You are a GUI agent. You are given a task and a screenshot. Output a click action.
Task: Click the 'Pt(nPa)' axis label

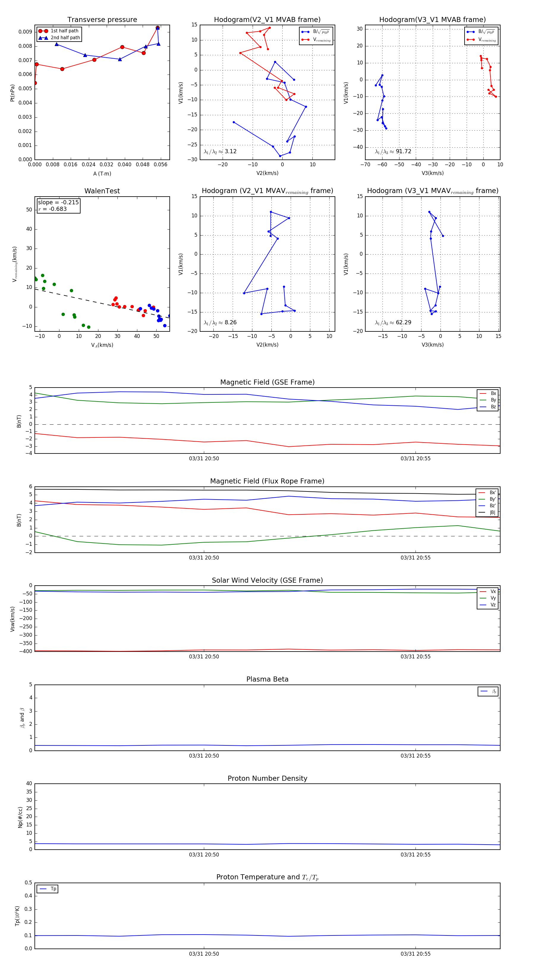pos(12,92)
